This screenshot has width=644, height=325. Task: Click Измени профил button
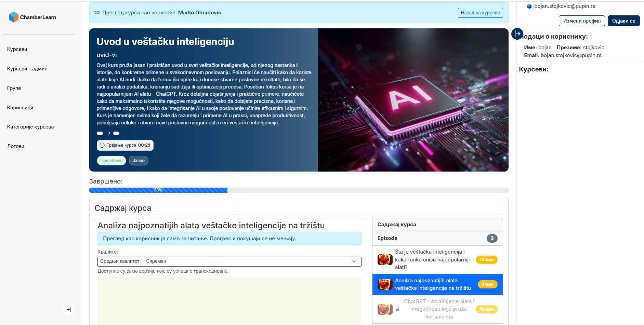coord(582,21)
